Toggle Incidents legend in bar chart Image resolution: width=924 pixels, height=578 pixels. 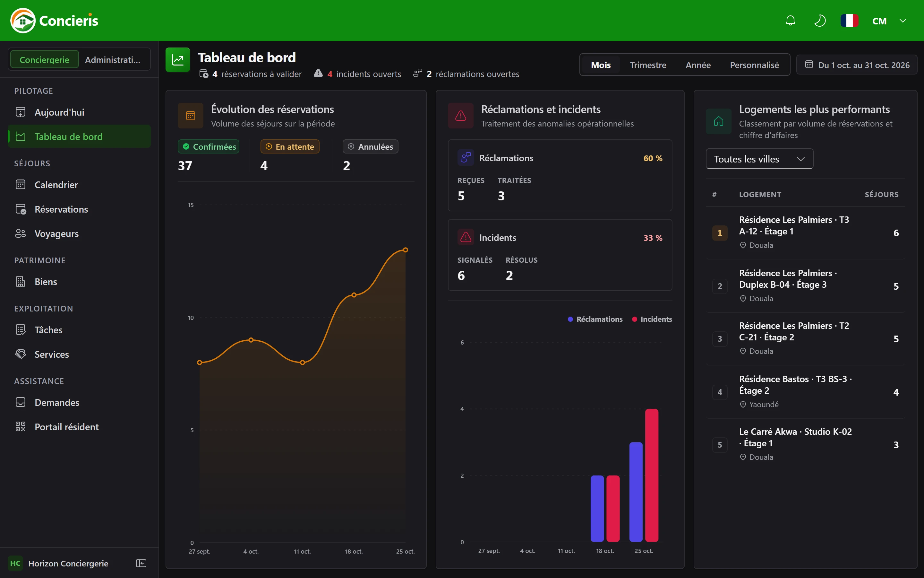652,319
